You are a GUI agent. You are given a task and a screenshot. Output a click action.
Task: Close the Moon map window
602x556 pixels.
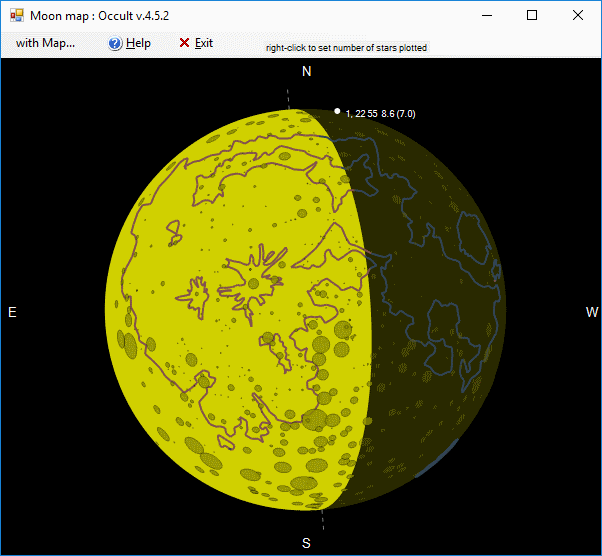click(x=578, y=15)
